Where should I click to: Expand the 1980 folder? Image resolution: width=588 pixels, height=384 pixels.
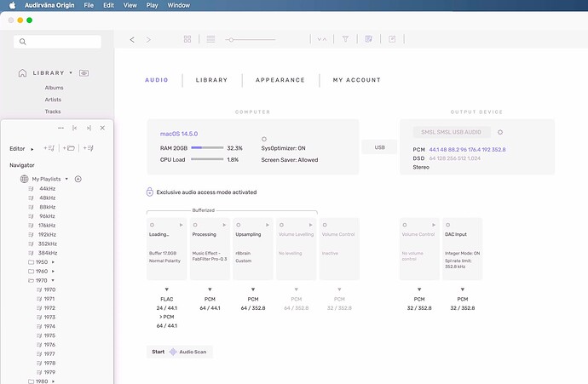click(53, 381)
